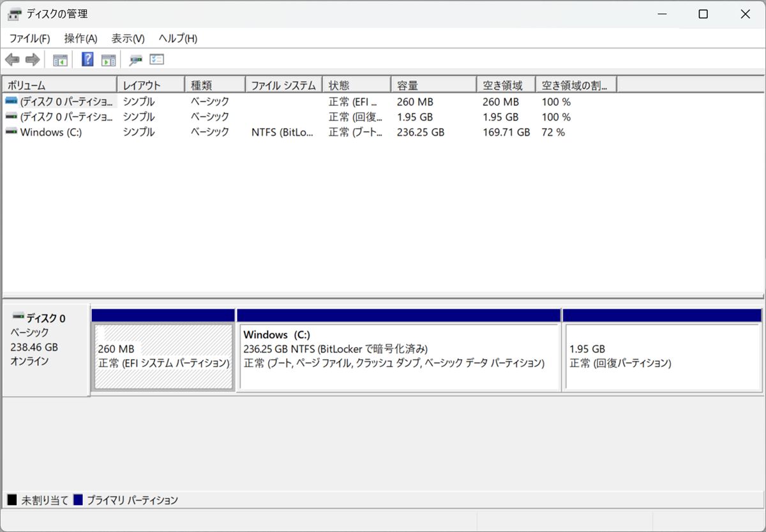This screenshot has width=766, height=532.
Task: Click the ディスクの管理 window title text
Action: click(57, 14)
